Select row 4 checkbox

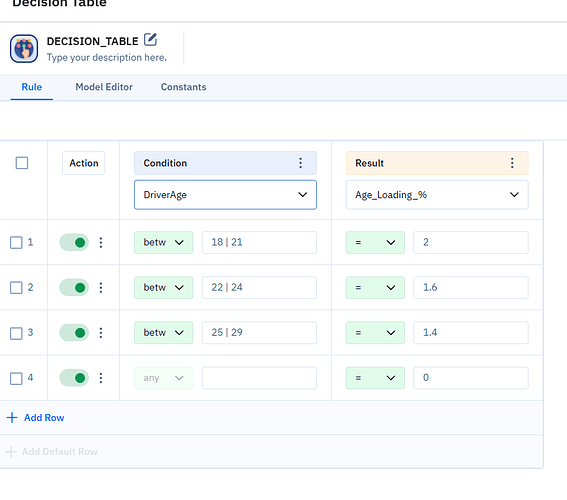pyautogui.click(x=16, y=379)
